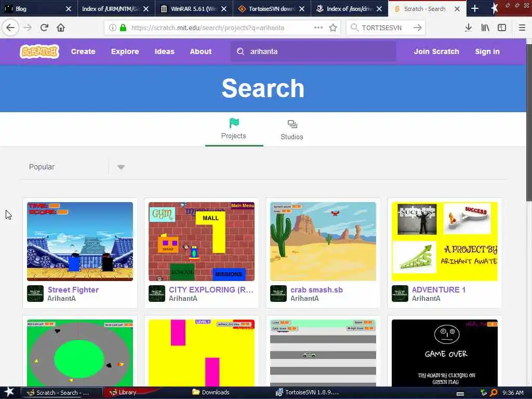Switch to WinRAR 5.61 browser tab
The image size is (532, 399).
pos(194,8)
